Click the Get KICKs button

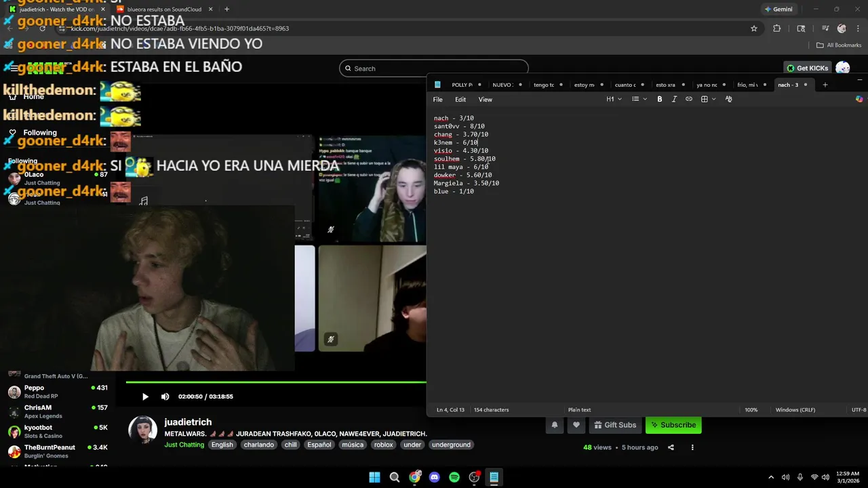pyautogui.click(x=807, y=68)
